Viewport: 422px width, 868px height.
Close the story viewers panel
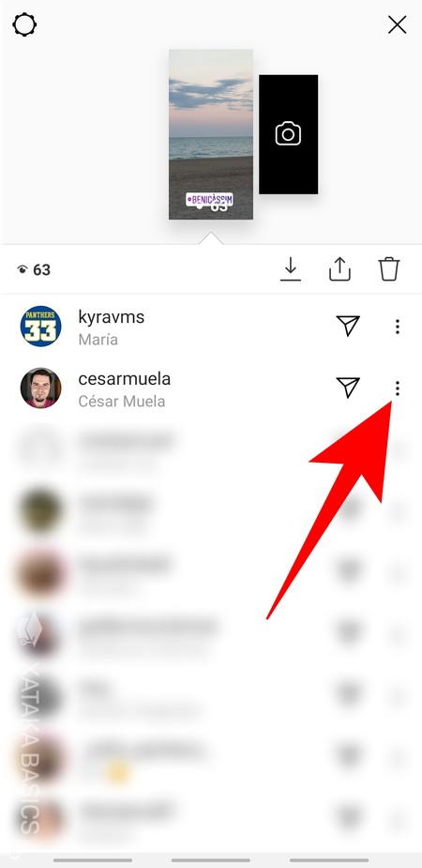[397, 25]
